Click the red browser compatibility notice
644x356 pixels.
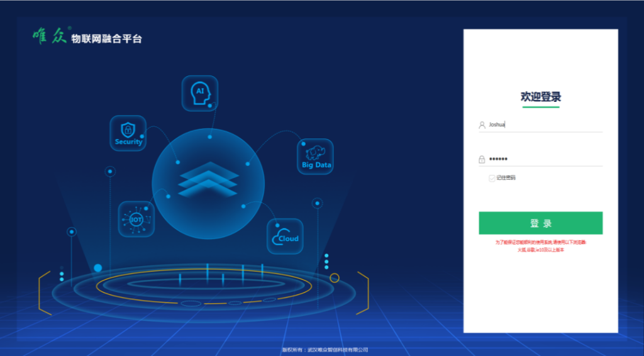540,245
